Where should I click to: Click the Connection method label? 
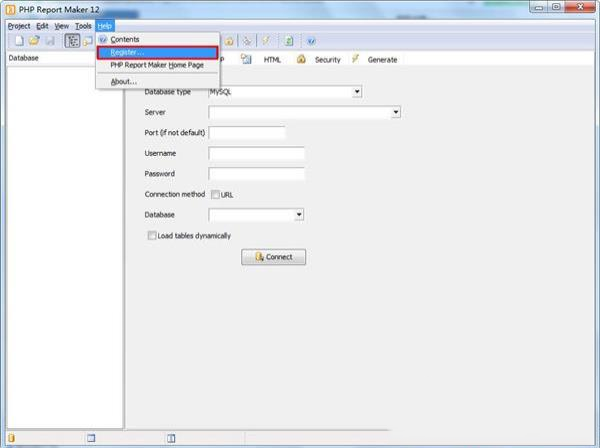(x=175, y=194)
